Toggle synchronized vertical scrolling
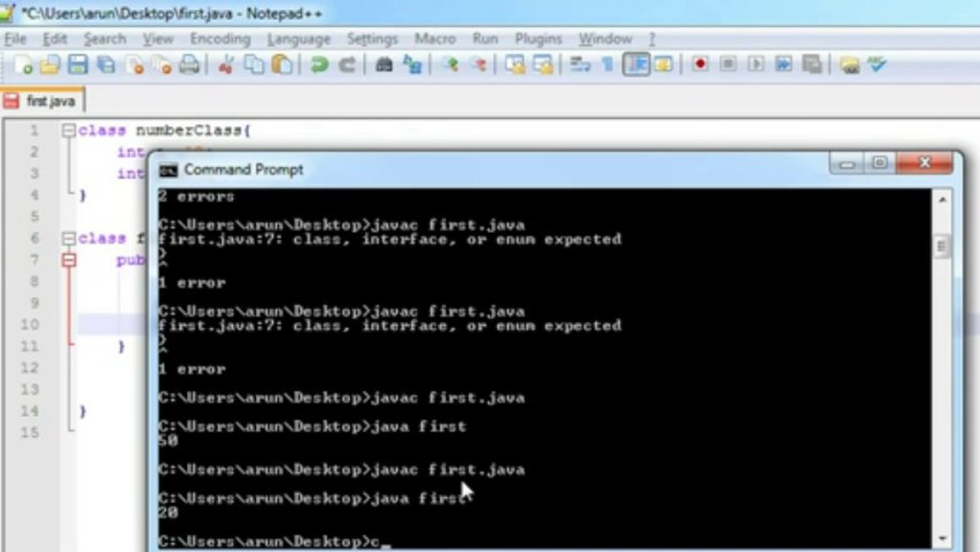 pyautogui.click(x=515, y=65)
